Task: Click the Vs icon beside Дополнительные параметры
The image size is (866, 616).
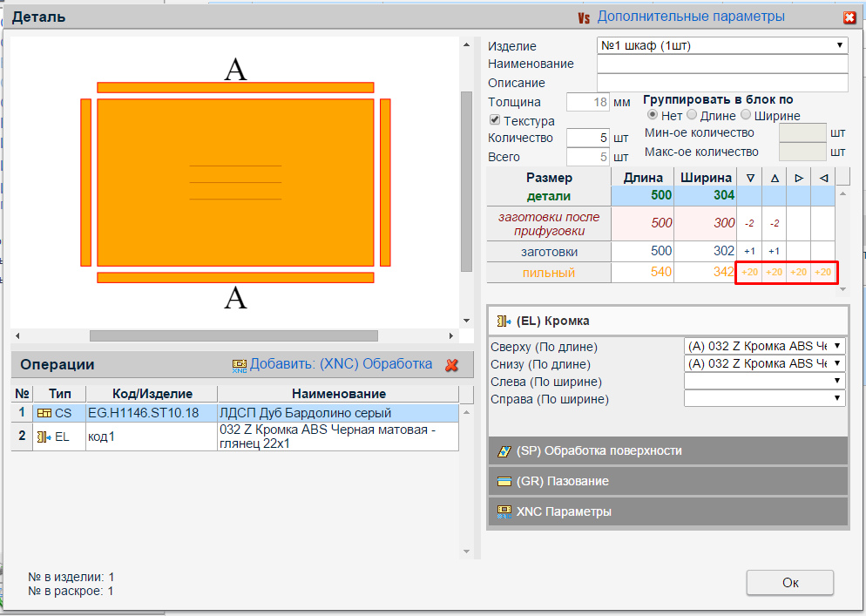Action: 584,17
